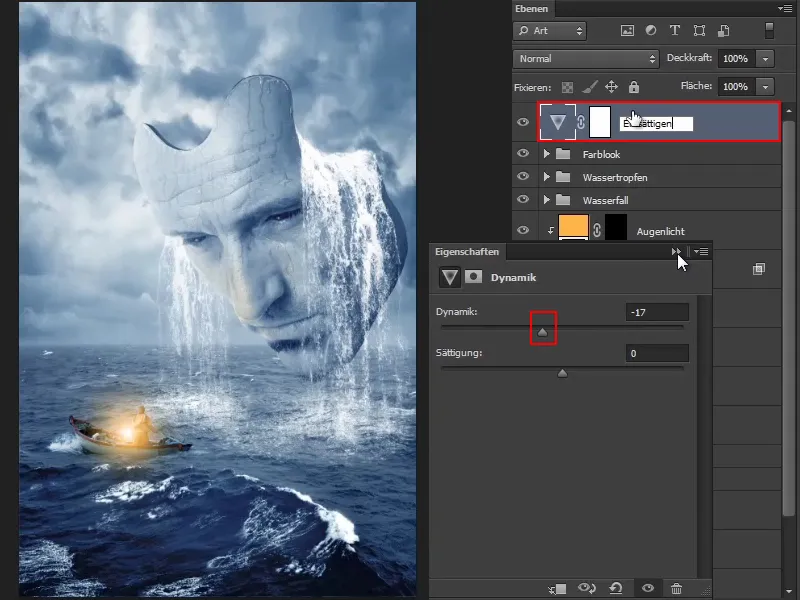Image resolution: width=800 pixels, height=600 pixels.
Task: Toggle the layer filter switch
Action: 769,31
